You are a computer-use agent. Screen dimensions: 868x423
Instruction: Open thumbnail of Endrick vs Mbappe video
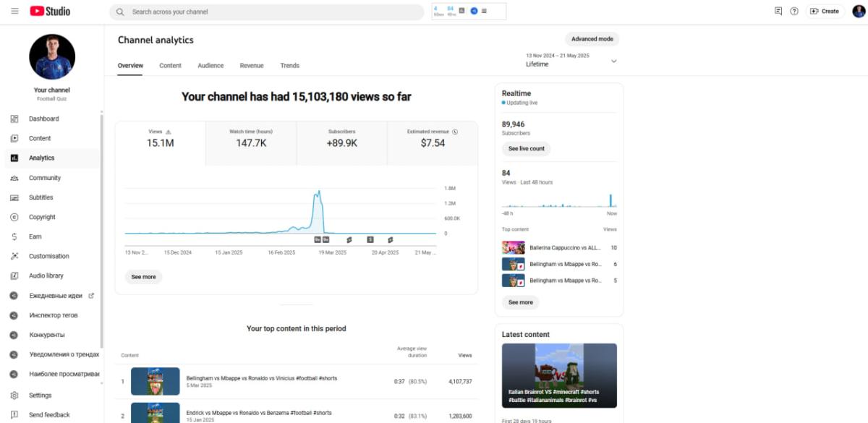point(156,414)
